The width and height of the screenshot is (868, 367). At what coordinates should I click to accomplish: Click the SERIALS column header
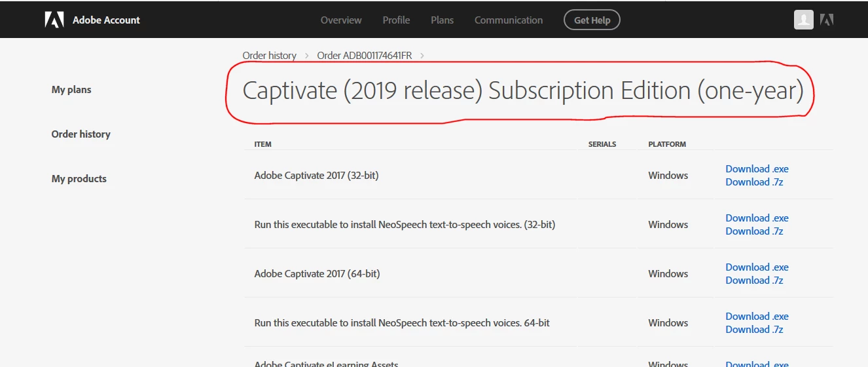pyautogui.click(x=602, y=144)
